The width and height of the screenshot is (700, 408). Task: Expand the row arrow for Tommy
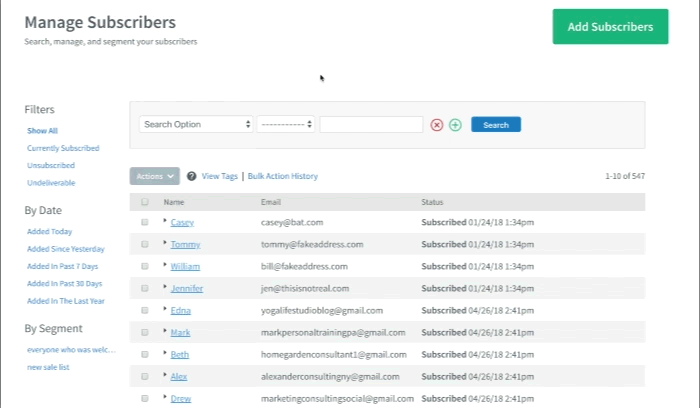165,243
